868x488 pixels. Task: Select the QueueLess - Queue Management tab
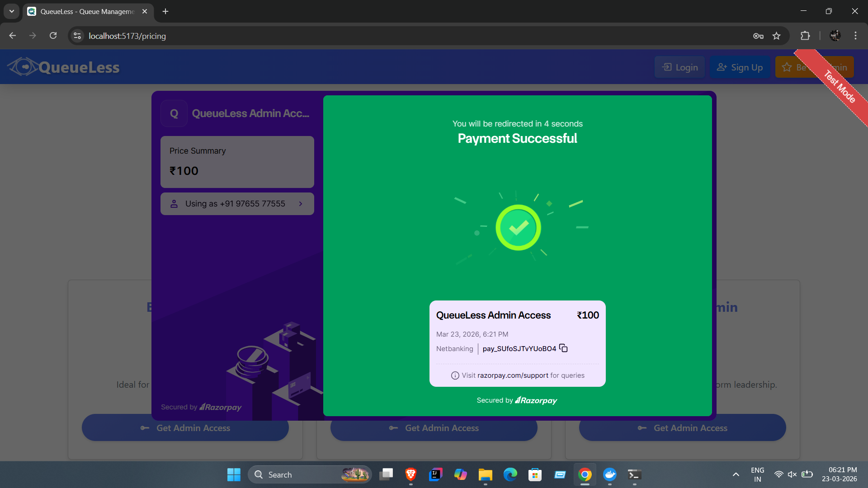coord(88,11)
